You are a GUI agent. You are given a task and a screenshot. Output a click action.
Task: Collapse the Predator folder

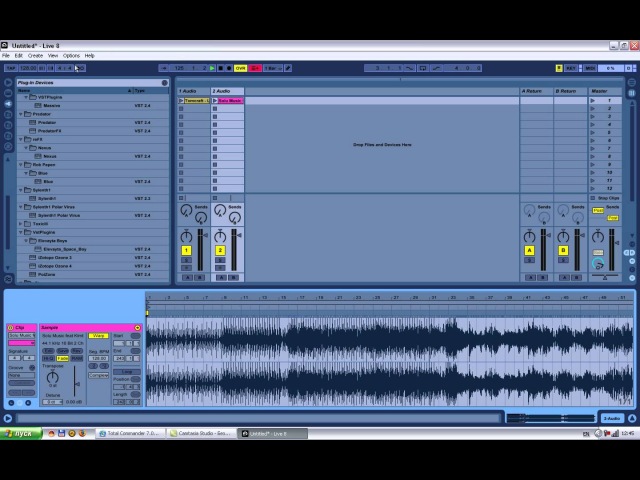click(21, 114)
